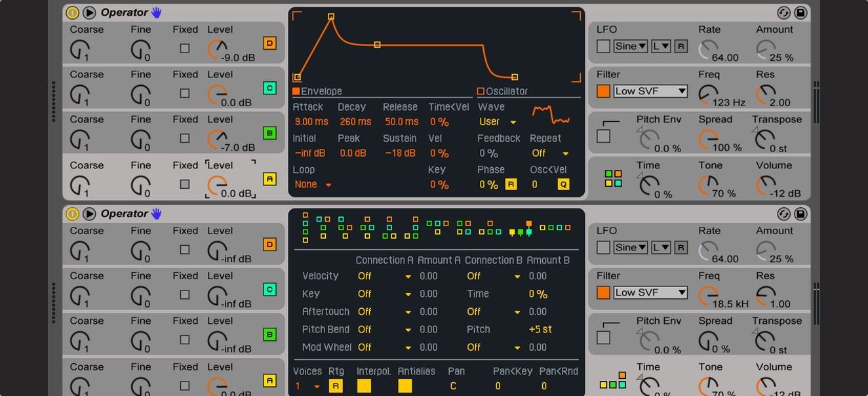This screenshot has height=396, width=868.
Task: Open the Low SVF filter dropdown, upper Operator
Action: [x=650, y=91]
